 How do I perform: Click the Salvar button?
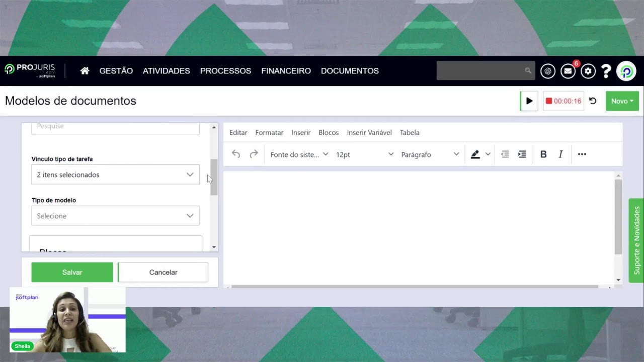72,272
